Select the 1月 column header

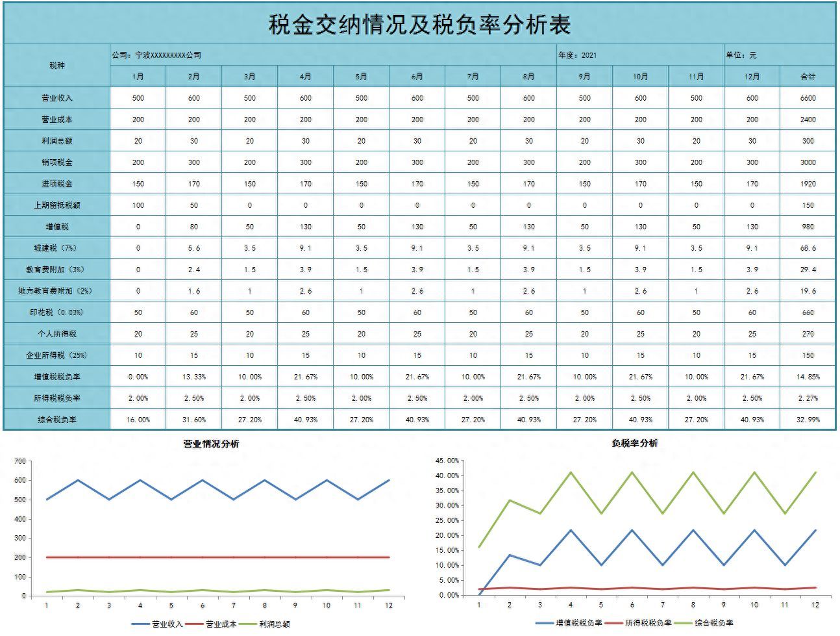pyautogui.click(x=138, y=77)
